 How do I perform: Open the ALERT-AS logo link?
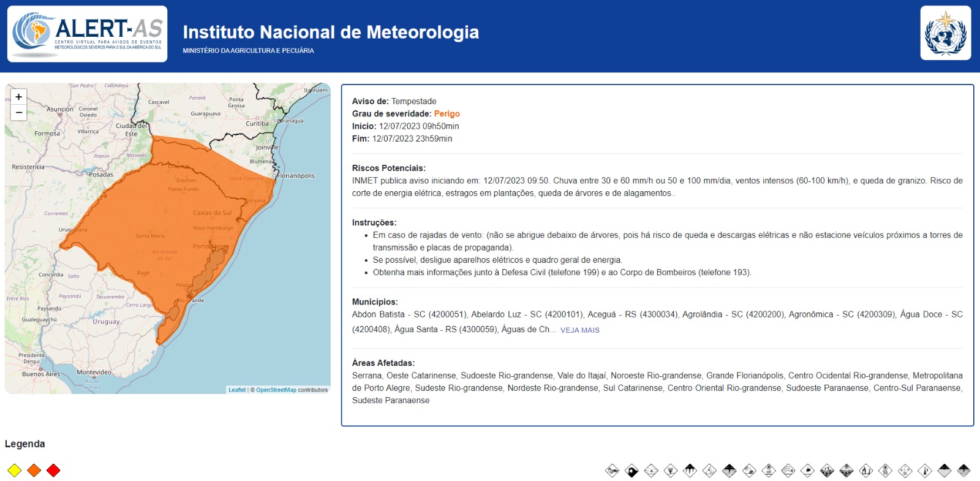pyautogui.click(x=87, y=34)
